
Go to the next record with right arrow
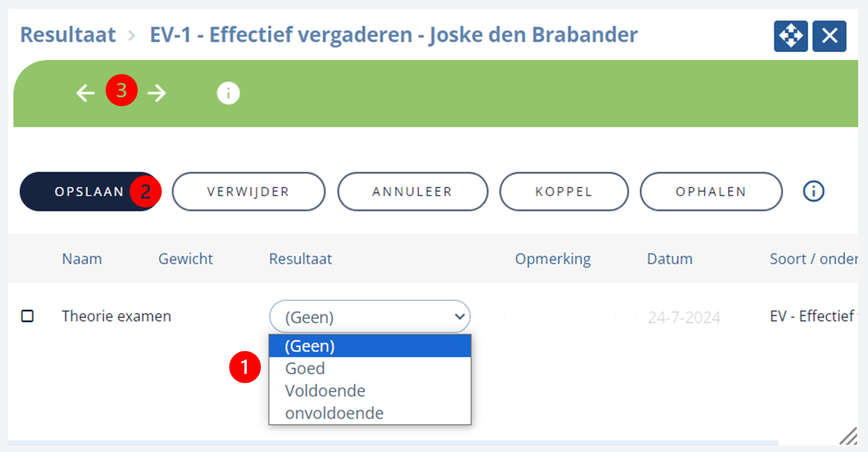(x=156, y=93)
